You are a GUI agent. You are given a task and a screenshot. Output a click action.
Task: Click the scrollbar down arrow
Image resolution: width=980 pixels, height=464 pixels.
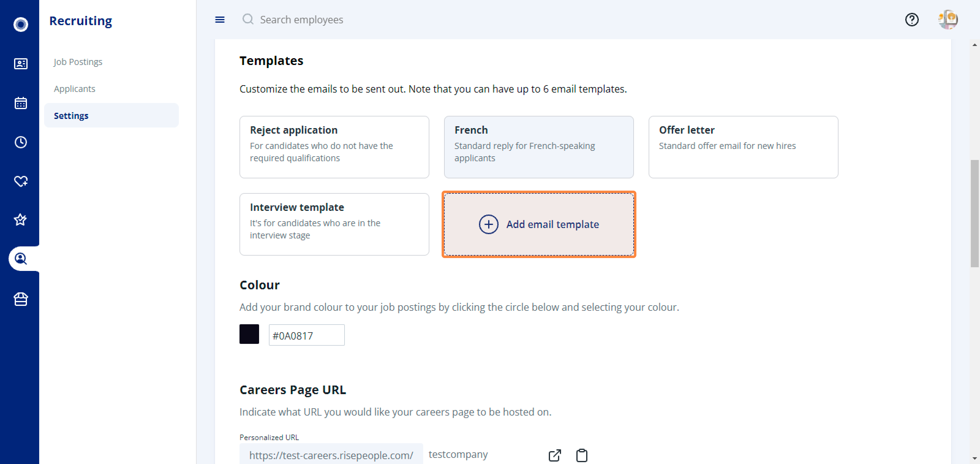(974, 458)
